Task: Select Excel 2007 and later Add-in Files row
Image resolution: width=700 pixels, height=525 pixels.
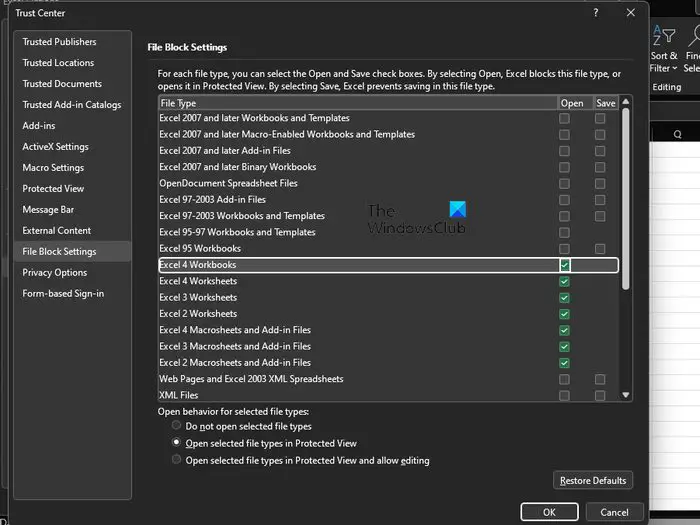Action: click(x=388, y=151)
